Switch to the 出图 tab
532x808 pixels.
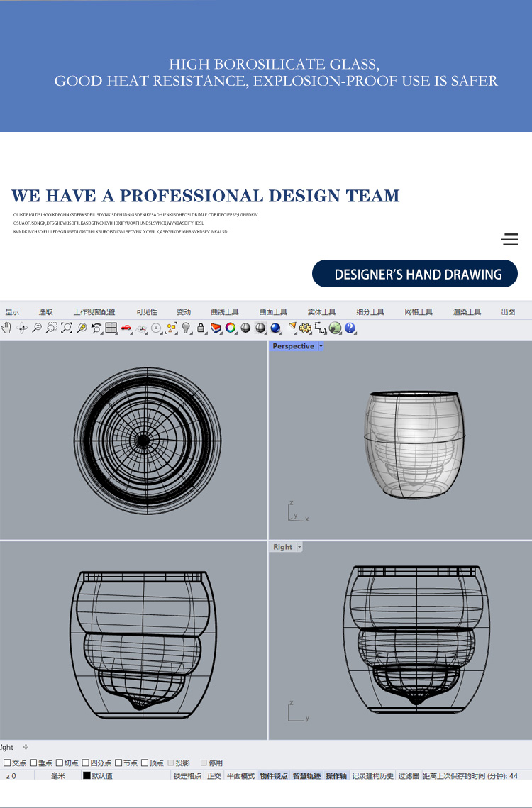pyautogui.click(x=509, y=311)
